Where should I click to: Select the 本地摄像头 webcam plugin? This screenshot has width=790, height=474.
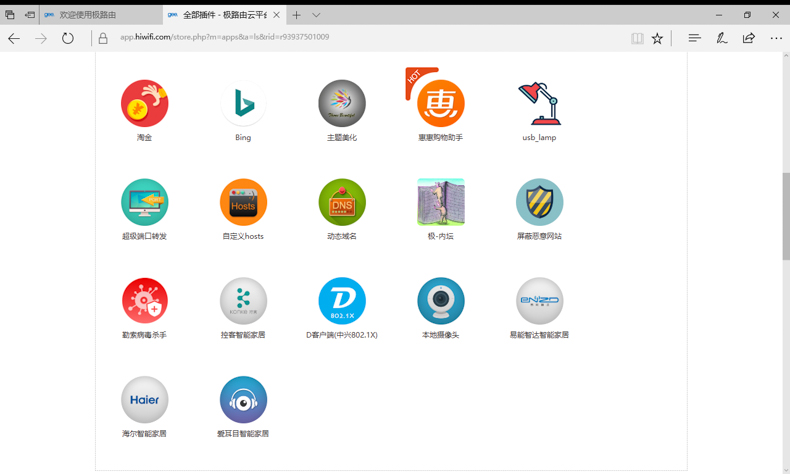pyautogui.click(x=440, y=301)
